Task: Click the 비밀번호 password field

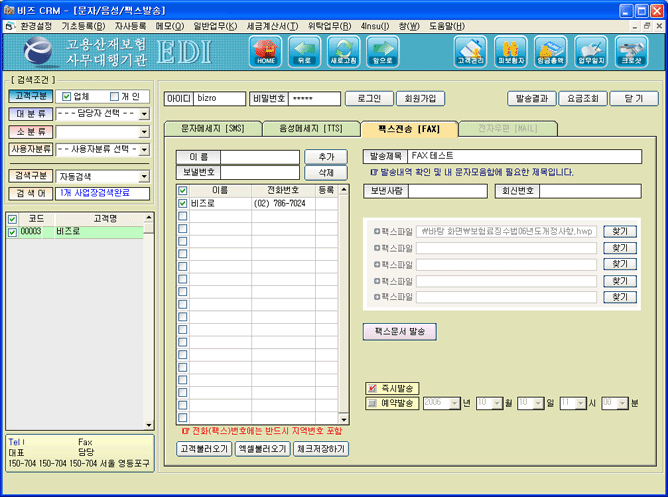Action: point(314,98)
